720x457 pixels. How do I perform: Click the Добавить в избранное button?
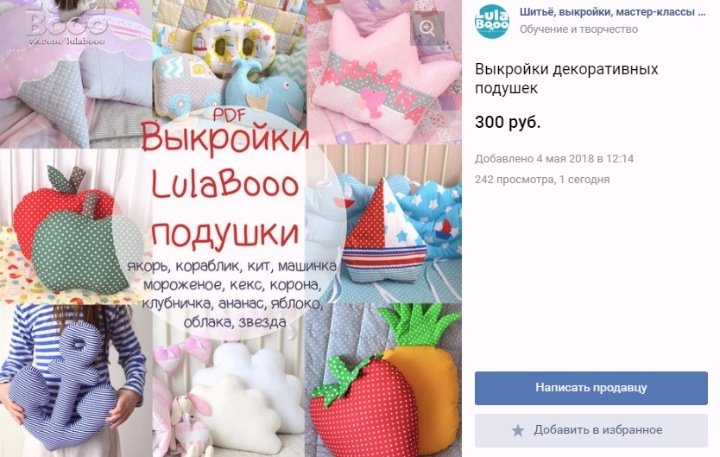(591, 430)
